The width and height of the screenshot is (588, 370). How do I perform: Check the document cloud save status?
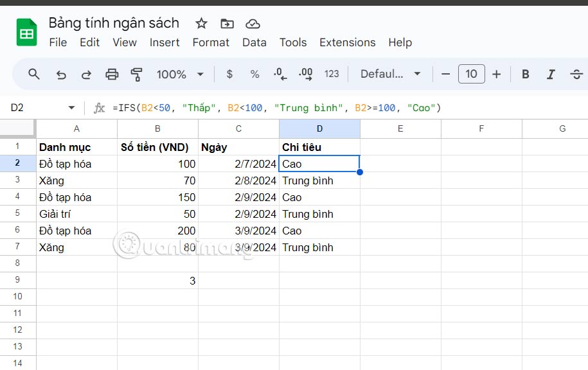click(253, 23)
